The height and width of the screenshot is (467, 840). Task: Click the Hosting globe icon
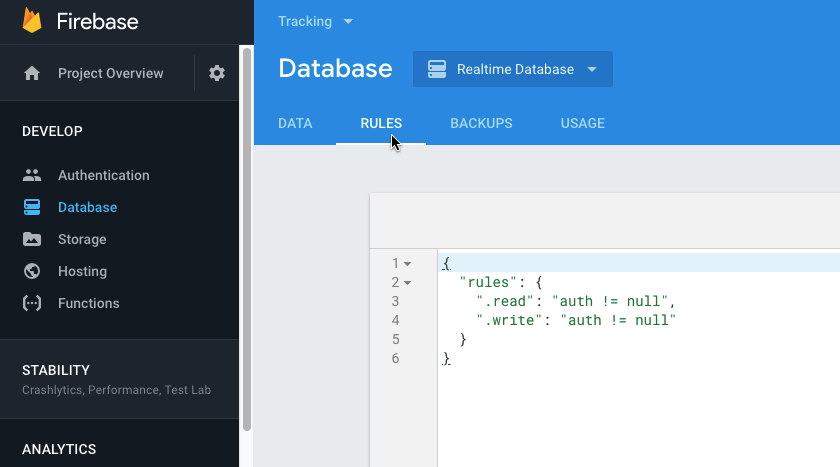click(32, 271)
